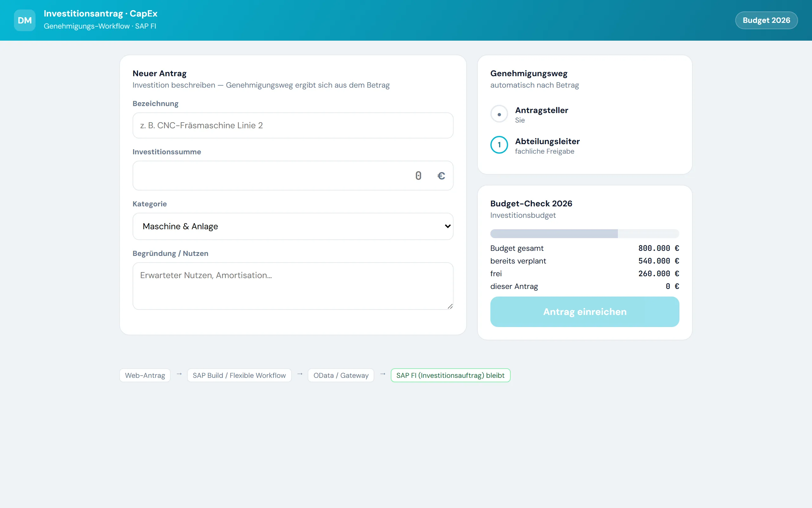The height and width of the screenshot is (508, 812).
Task: Submit via Antrag einreichen button
Action: (585, 312)
